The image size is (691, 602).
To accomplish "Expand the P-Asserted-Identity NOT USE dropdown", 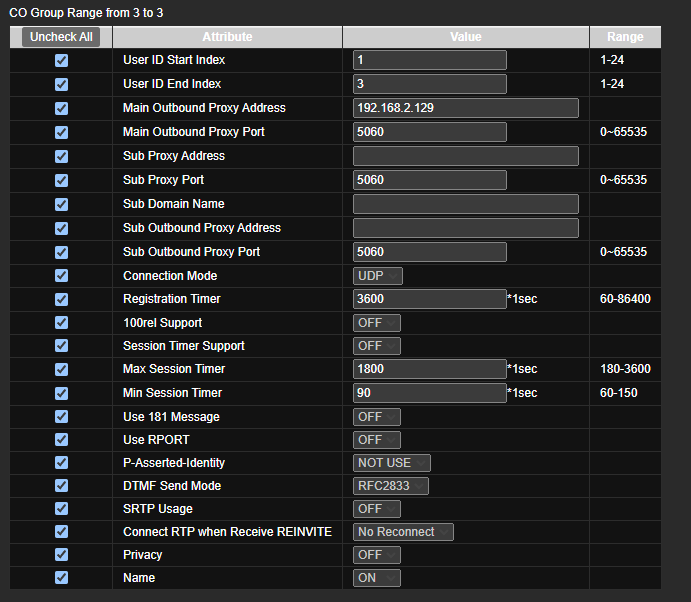I will (392, 463).
